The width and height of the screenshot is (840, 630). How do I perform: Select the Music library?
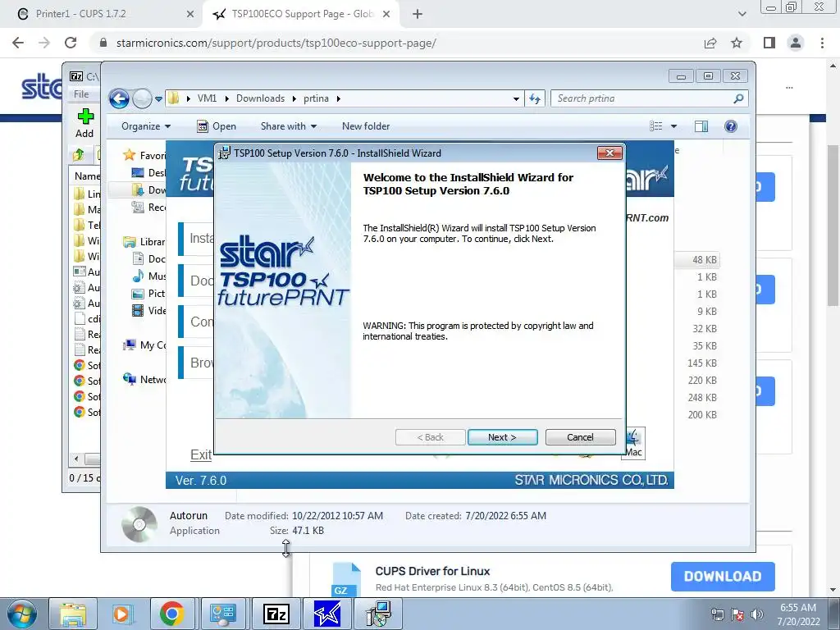[149, 276]
